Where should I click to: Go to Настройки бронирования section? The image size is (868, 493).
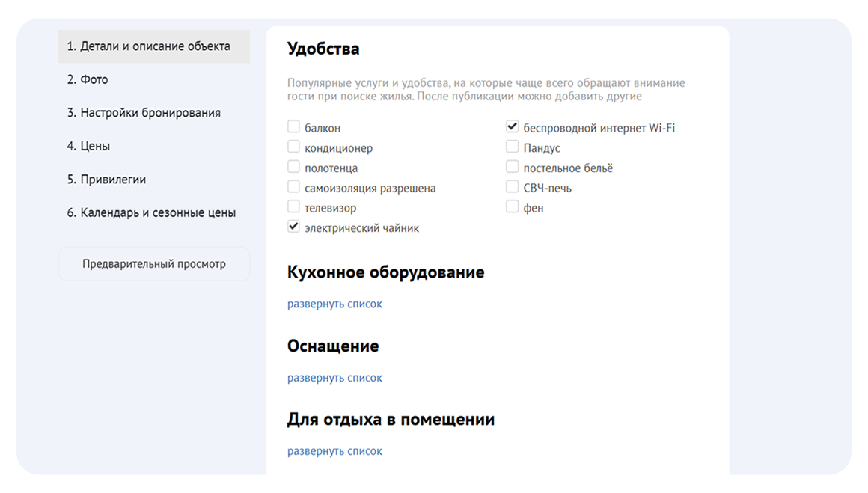point(144,113)
